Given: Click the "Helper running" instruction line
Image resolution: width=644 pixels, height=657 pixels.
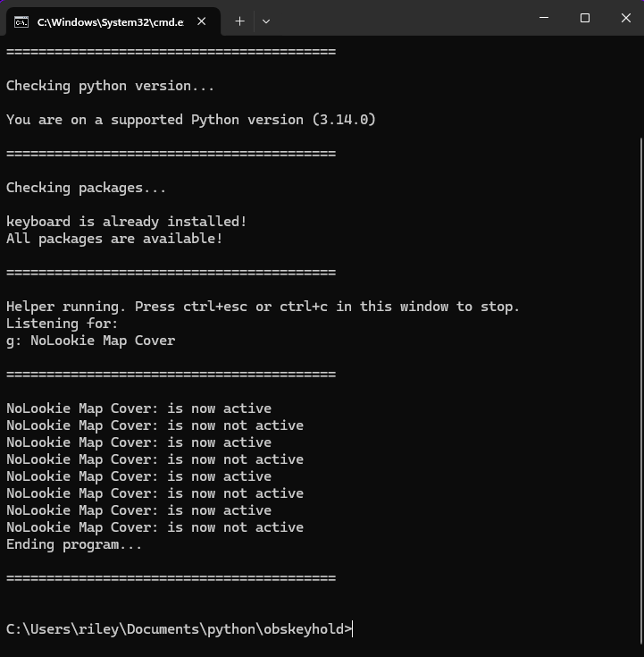Looking at the screenshot, I should click(263, 307).
